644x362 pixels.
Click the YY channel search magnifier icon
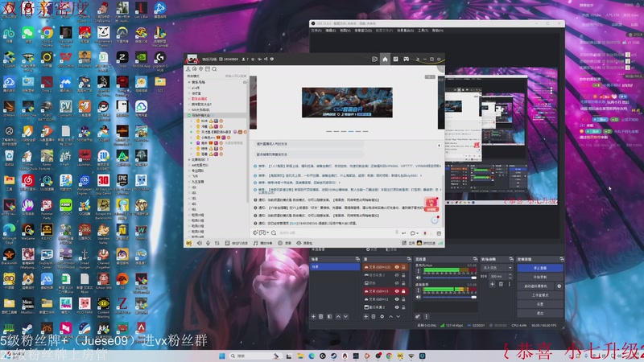coord(214,69)
